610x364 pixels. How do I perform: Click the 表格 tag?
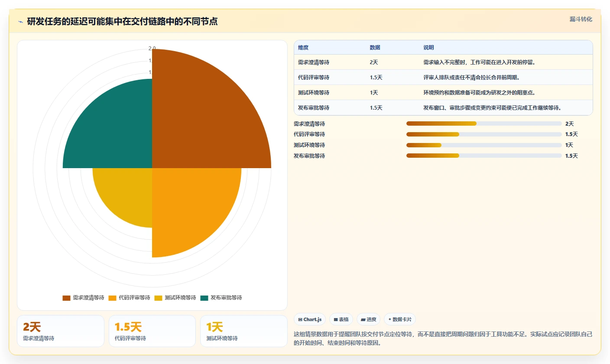click(341, 319)
